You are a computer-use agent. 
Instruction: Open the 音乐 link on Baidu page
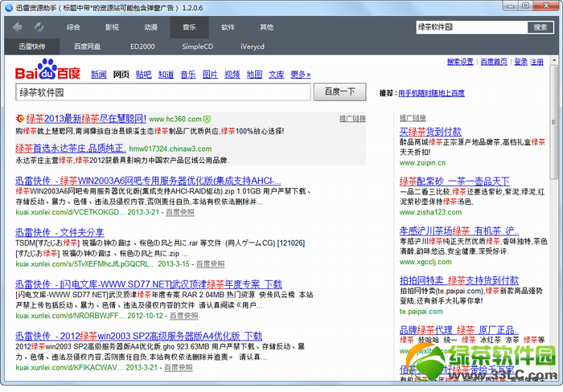click(188, 74)
